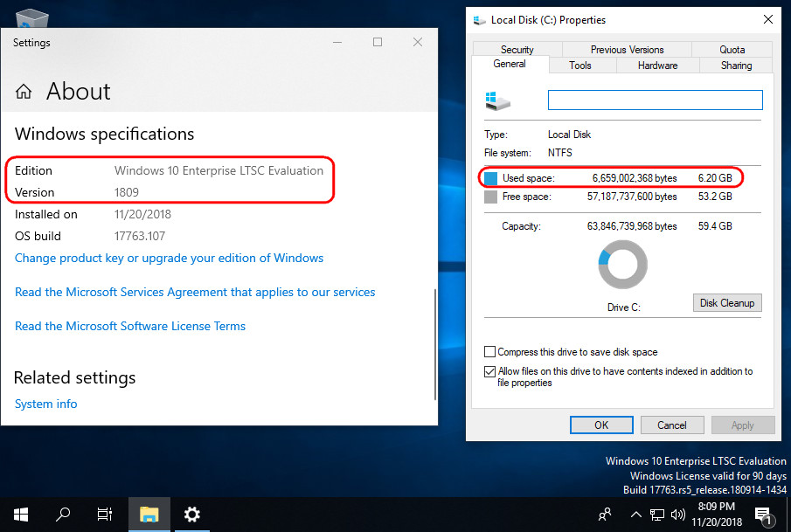Click the Start button on the taskbar
This screenshot has height=532, width=791.
[x=20, y=514]
